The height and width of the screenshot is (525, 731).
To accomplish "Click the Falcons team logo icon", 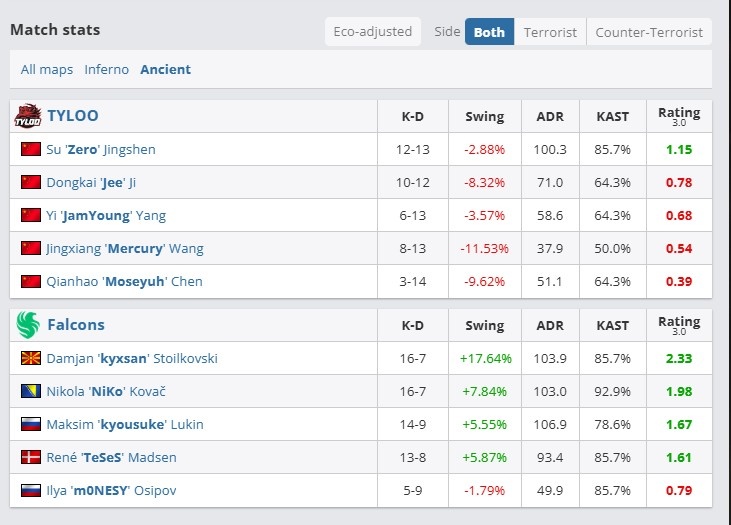I will point(27,325).
